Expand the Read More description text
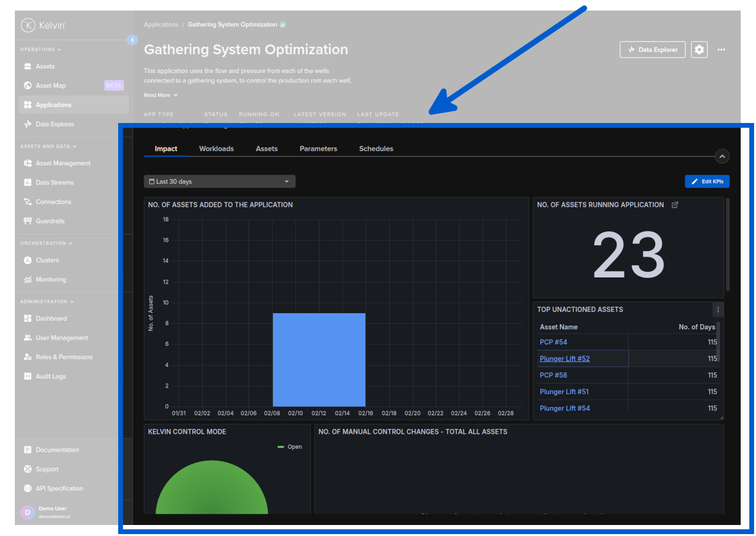This screenshot has height=536, width=756. (160, 95)
